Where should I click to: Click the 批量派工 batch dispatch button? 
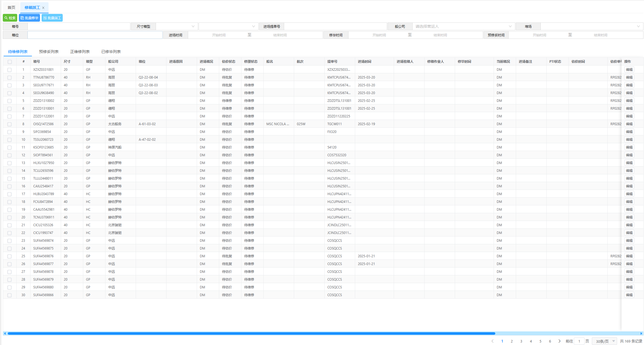click(x=52, y=18)
